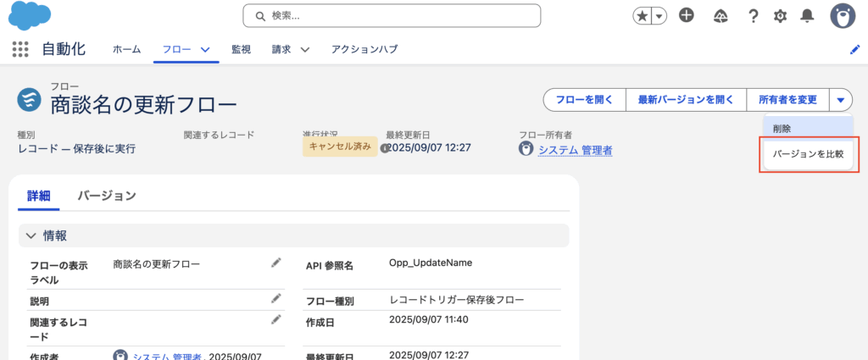Open the フロー tab dropdown chevron
This screenshot has height=360, width=868.
(204, 50)
